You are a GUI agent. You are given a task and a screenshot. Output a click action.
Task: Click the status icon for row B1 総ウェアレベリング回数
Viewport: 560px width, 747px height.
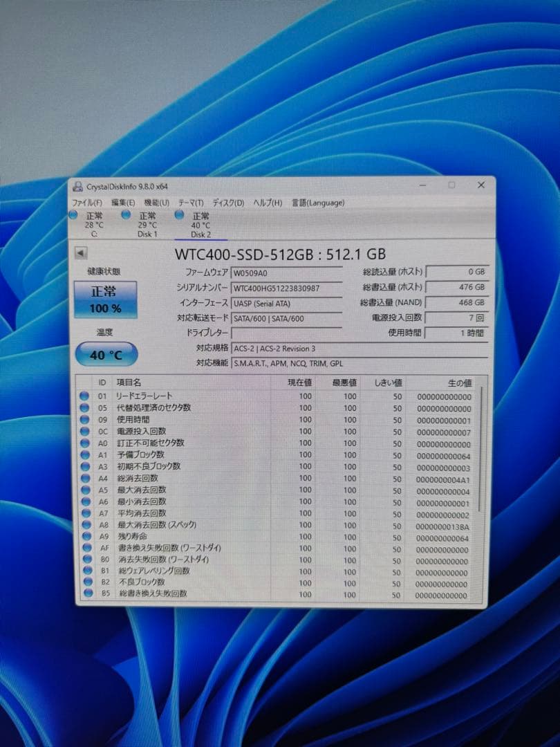[x=87, y=570]
